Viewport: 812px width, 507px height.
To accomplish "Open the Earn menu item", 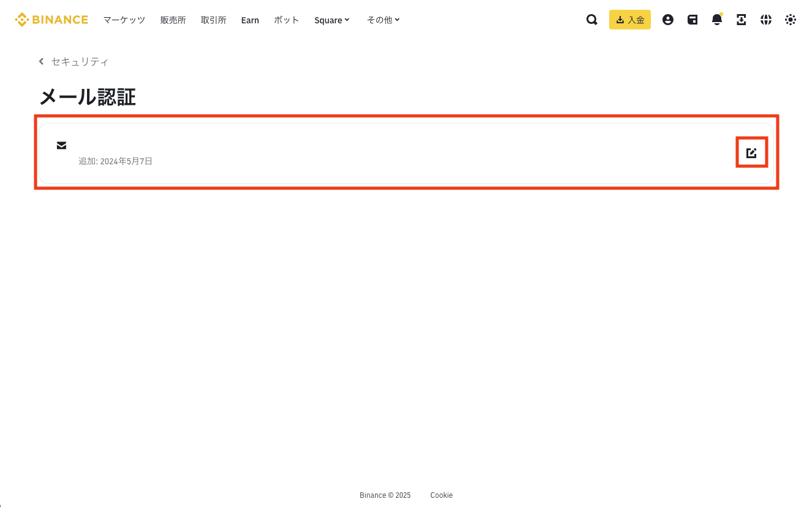I will coord(250,20).
